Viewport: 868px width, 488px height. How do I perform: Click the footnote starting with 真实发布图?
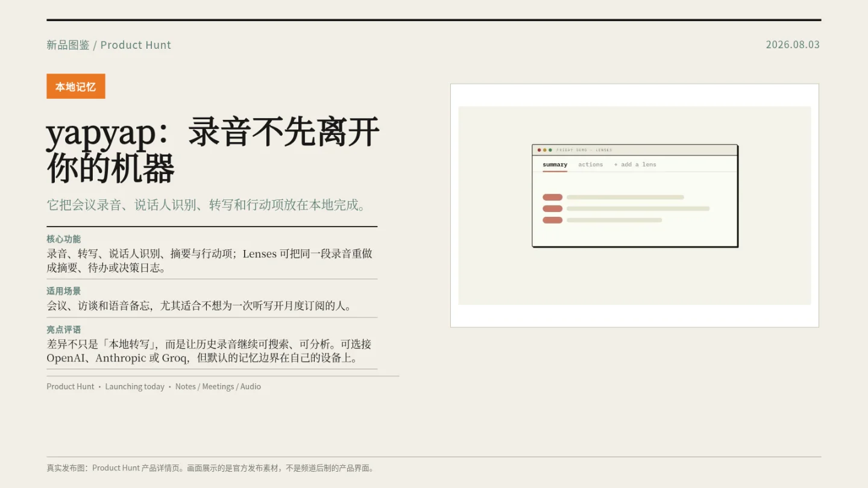tap(212, 468)
